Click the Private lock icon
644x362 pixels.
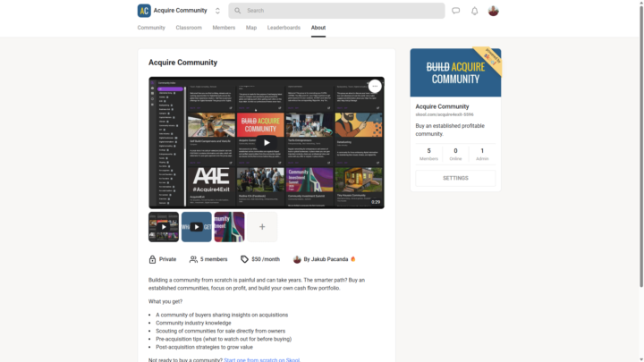(x=152, y=259)
